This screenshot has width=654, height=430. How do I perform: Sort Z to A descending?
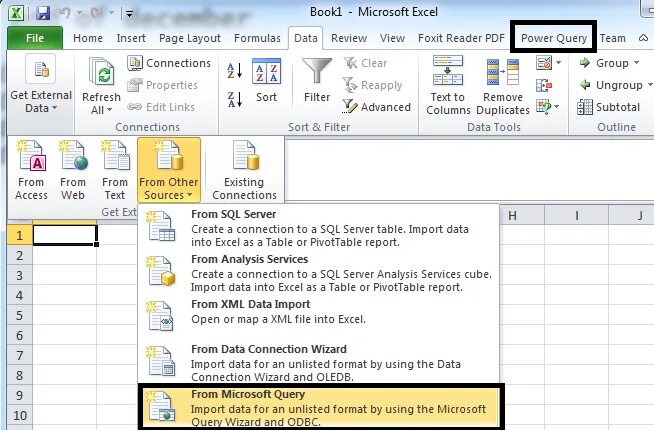234,100
